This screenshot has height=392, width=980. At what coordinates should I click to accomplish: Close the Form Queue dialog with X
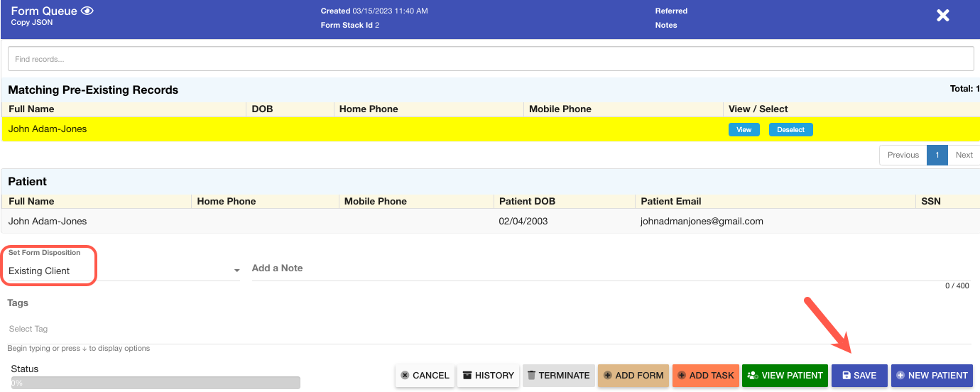[x=942, y=16]
